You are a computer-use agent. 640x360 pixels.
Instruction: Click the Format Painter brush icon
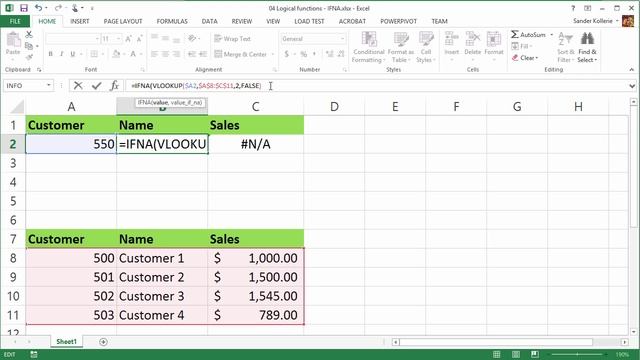[x=29, y=57]
